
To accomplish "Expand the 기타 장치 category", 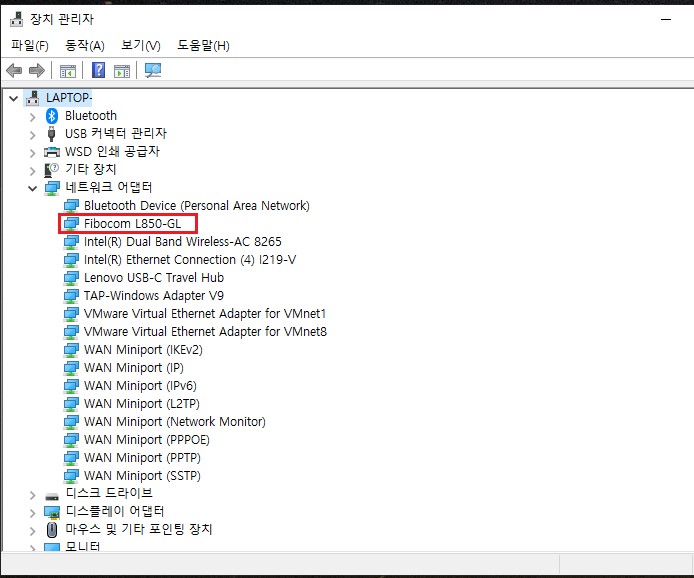I will (x=32, y=171).
